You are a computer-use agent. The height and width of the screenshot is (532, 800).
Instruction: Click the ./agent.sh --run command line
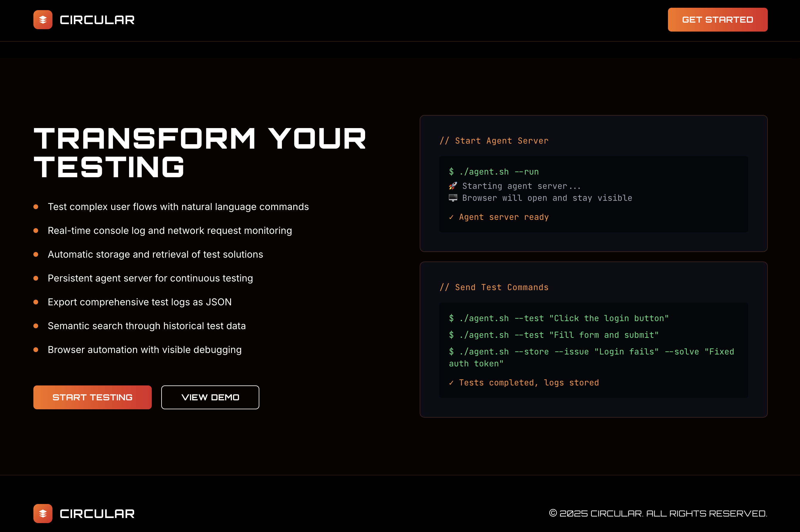(x=494, y=172)
